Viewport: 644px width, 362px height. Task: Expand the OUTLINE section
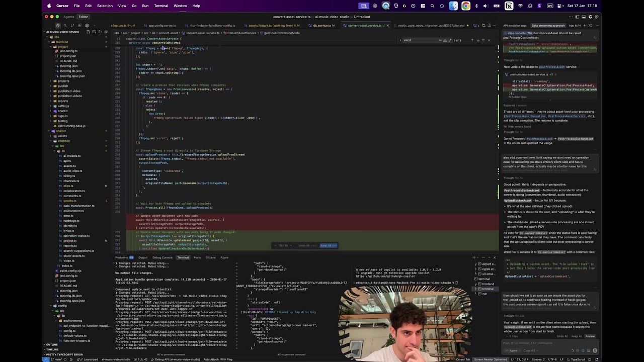point(52,344)
